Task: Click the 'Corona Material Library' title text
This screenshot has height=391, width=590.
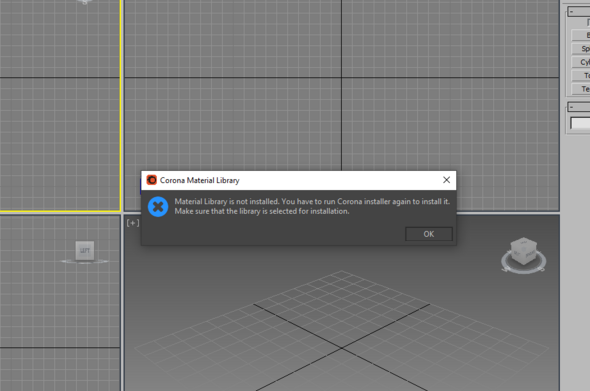Action: [x=199, y=180]
